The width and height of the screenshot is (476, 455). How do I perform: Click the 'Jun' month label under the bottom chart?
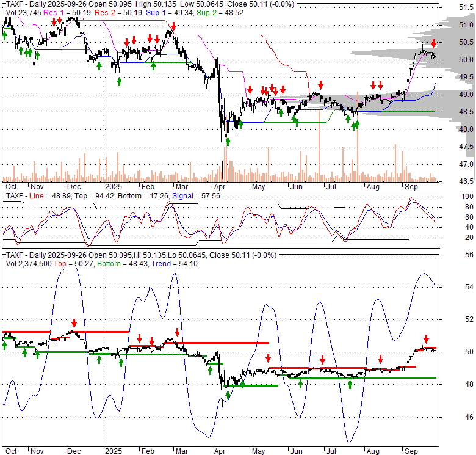coord(296,451)
